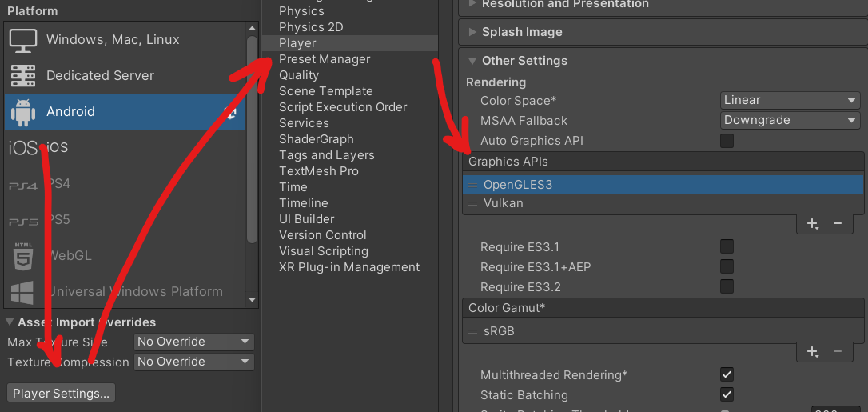Open Texture Compression override dropdown
The width and height of the screenshot is (868, 412).
click(x=193, y=362)
